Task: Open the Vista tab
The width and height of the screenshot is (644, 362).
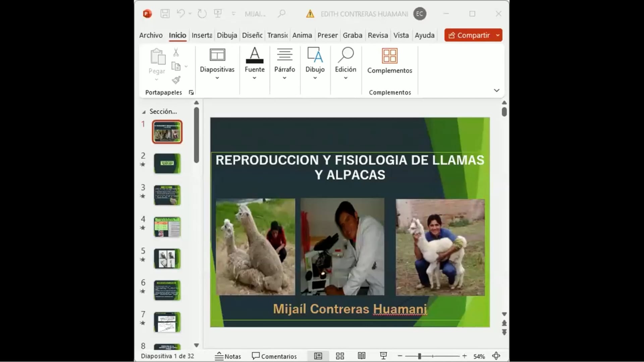Action: coord(401,35)
